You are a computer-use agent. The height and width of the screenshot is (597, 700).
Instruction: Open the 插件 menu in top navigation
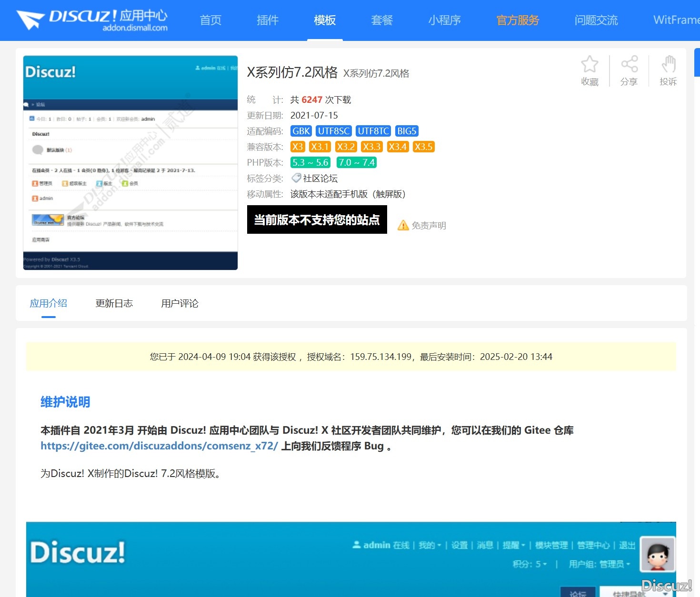coord(267,20)
